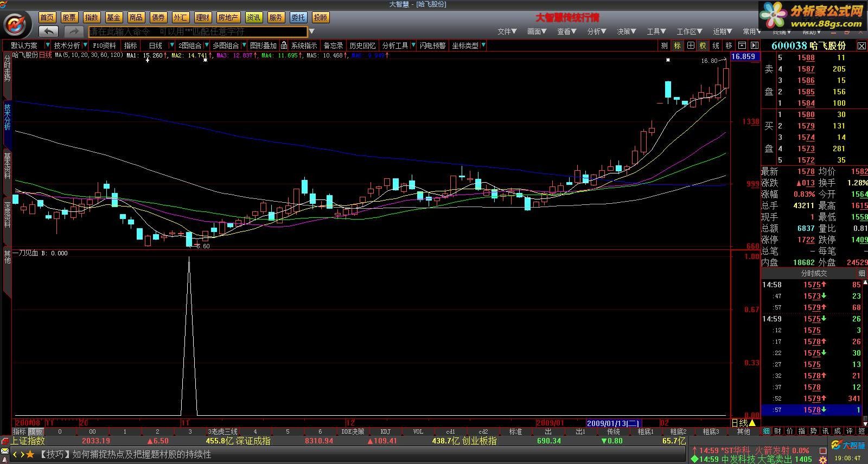The image size is (868, 464).
Task: Open the 日线 period dropdown
Action: click(x=171, y=46)
